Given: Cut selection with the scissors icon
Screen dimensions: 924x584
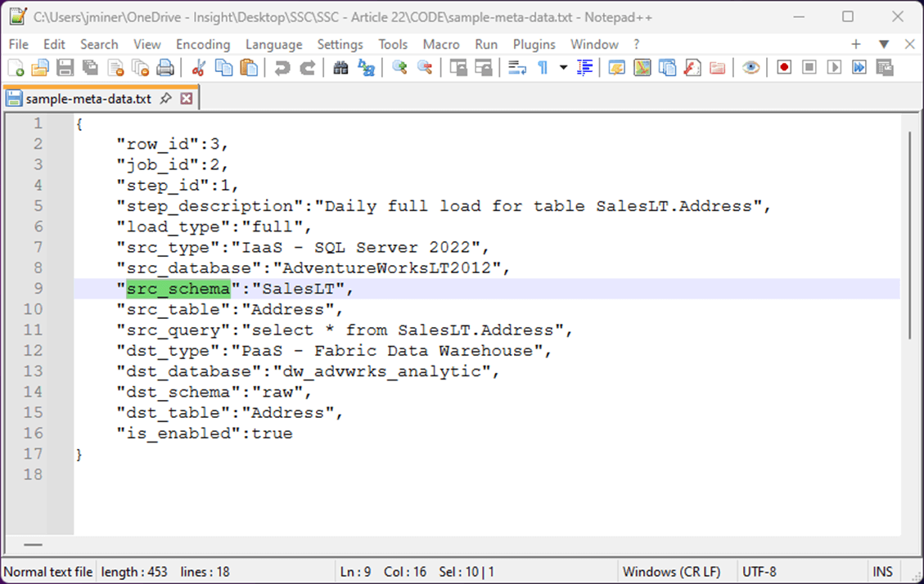Looking at the screenshot, I should (x=198, y=68).
